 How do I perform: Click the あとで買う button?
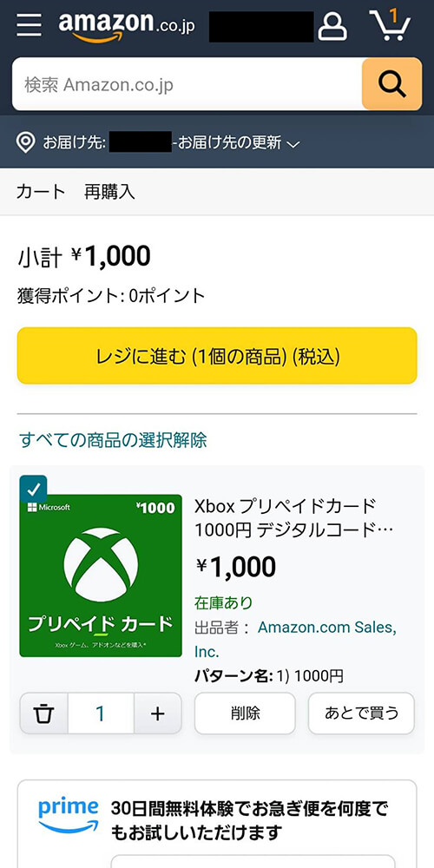click(x=361, y=713)
